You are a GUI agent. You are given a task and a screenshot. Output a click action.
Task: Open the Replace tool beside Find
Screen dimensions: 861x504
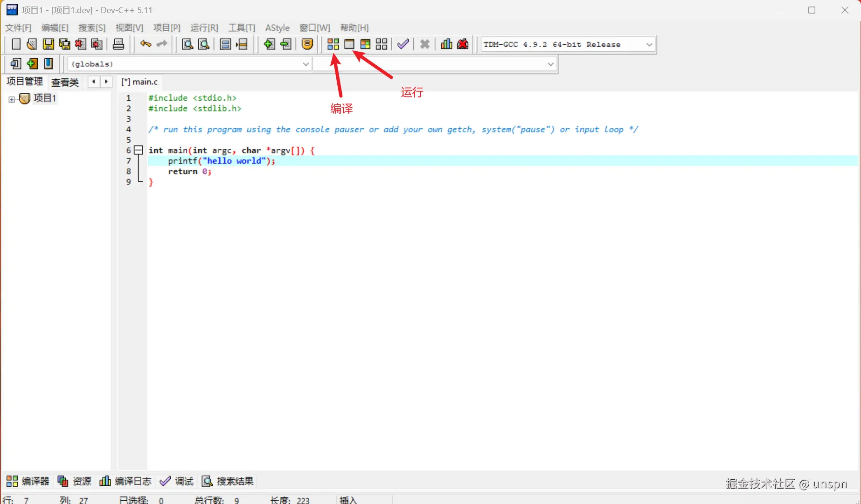pos(204,44)
